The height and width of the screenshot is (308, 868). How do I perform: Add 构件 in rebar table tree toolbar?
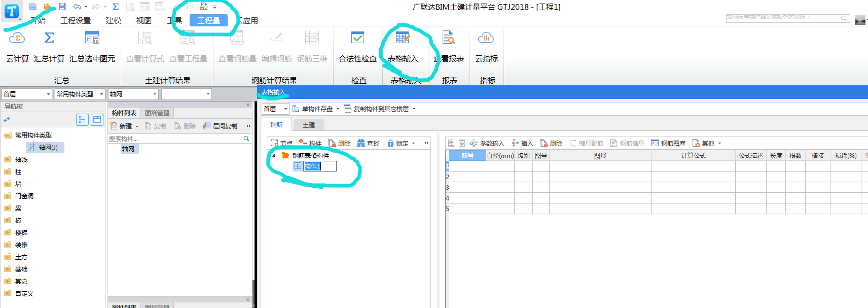(310, 144)
